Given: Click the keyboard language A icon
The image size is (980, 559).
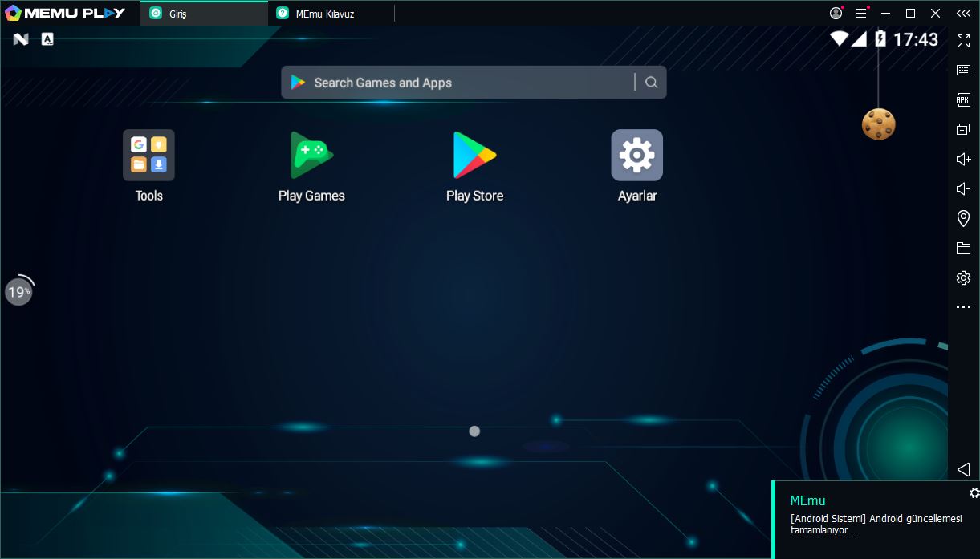Looking at the screenshot, I should (47, 38).
